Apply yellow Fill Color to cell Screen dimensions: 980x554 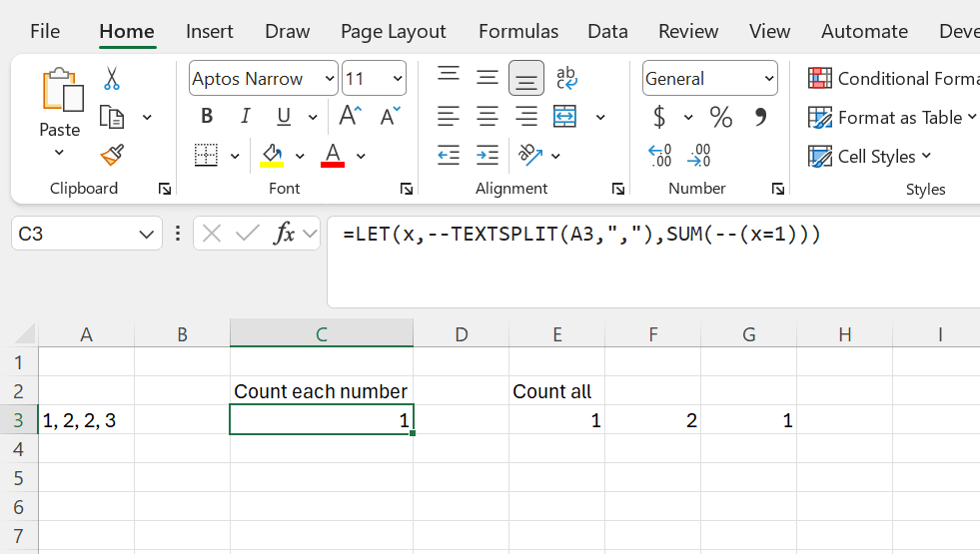pyautogui.click(x=272, y=155)
